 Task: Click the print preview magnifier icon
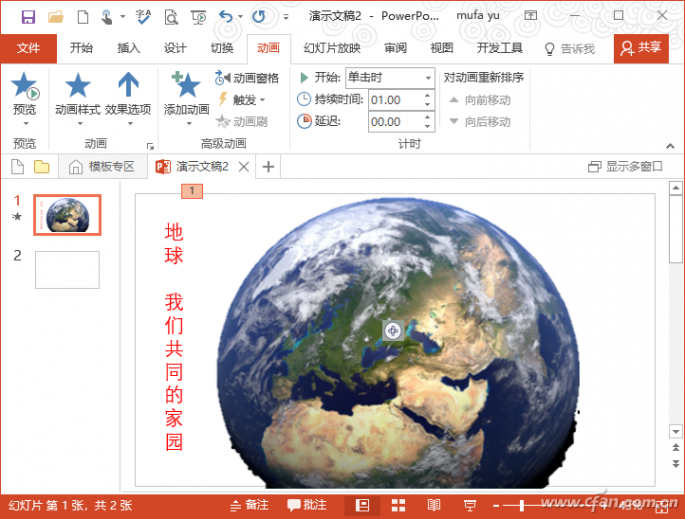pyautogui.click(x=171, y=17)
